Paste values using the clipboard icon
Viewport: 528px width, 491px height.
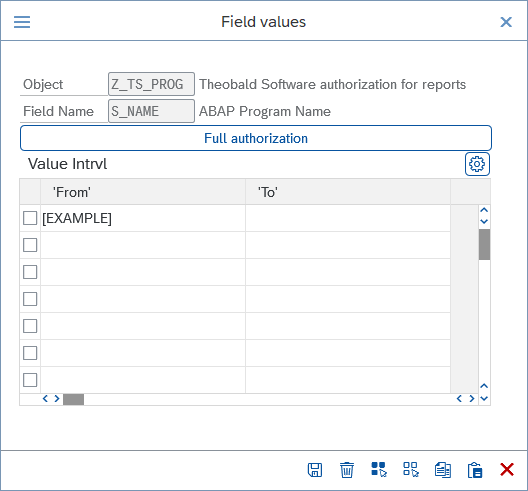coord(475,470)
